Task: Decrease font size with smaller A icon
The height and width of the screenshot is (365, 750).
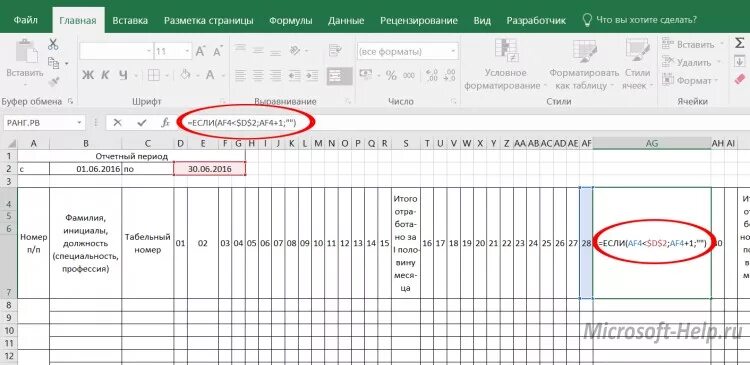Action: point(218,51)
